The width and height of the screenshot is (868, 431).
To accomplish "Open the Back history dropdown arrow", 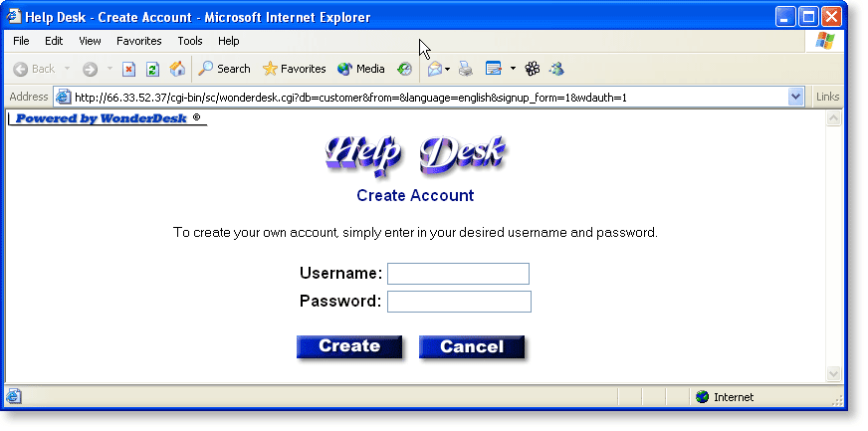I will click(68, 69).
